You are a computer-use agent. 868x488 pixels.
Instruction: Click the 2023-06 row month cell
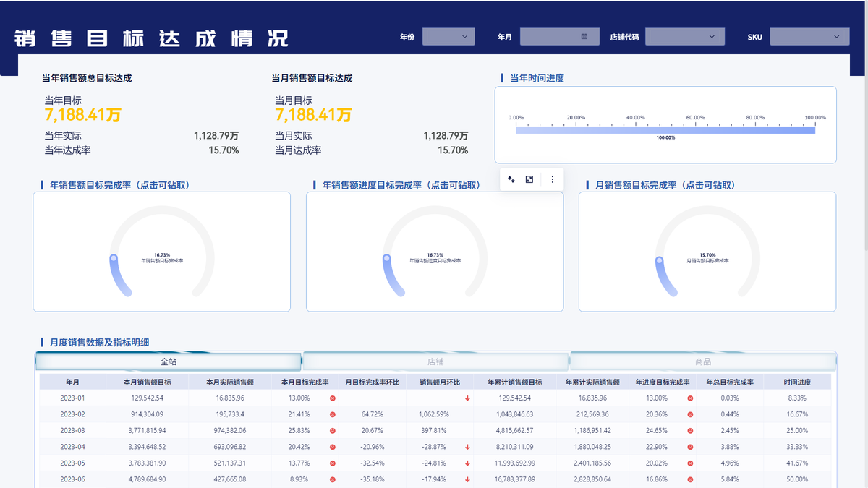(72, 479)
